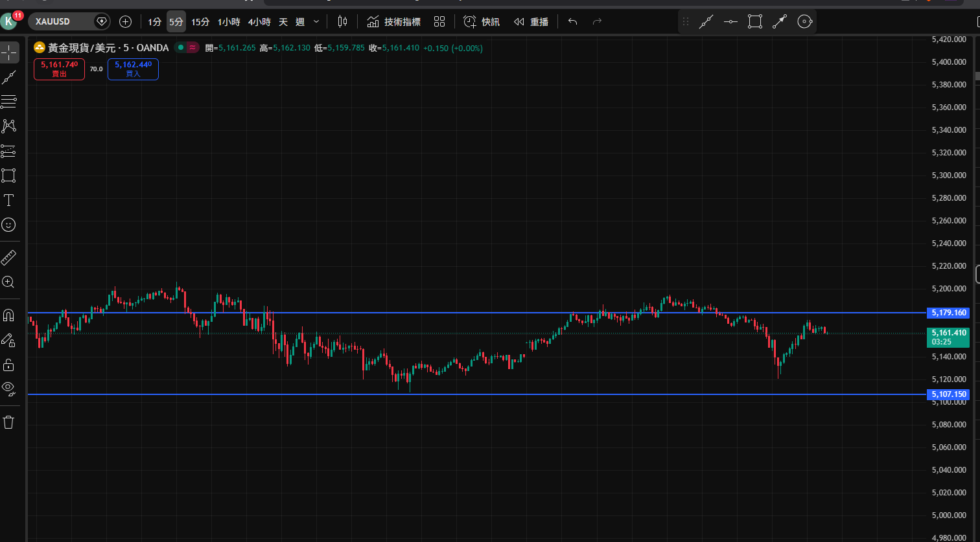The width and height of the screenshot is (980, 542).
Task: Click the +0.150 (+0.00%) change value
Action: coord(453,48)
